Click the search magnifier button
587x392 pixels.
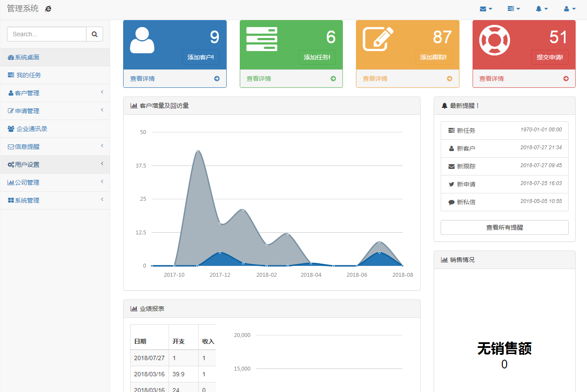(94, 34)
